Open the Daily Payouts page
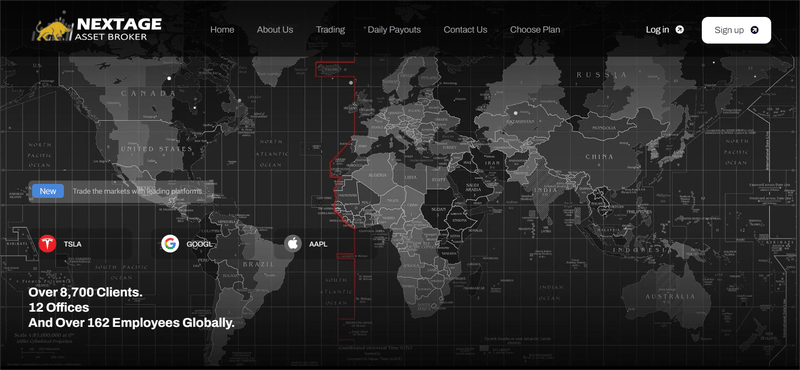Image resolution: width=800 pixels, height=370 pixels. pos(394,30)
